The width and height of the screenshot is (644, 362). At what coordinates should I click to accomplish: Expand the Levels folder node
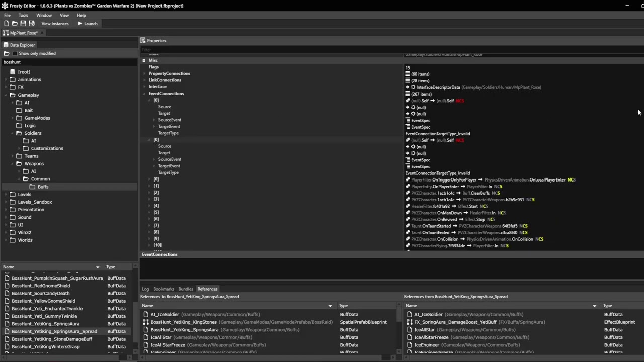click(6, 194)
